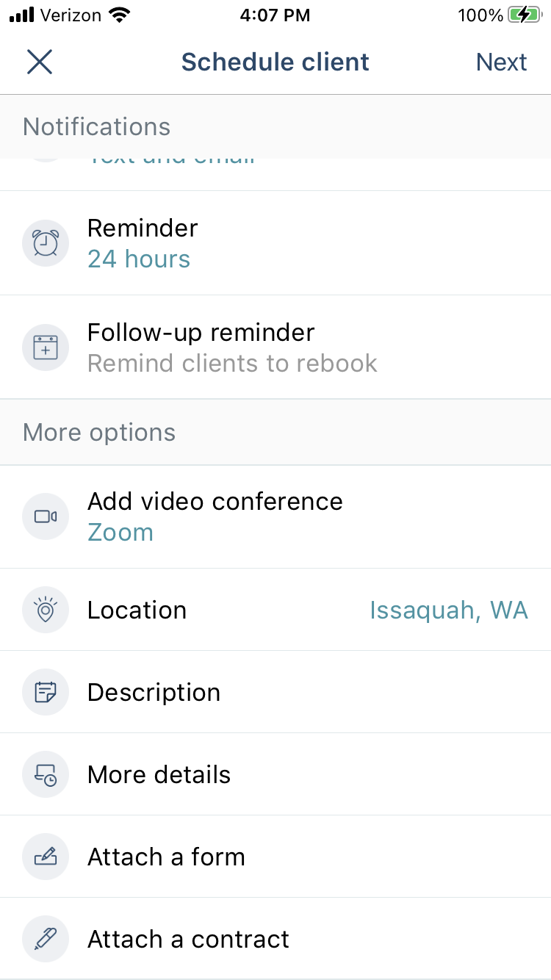Tap the Attach a form pencil icon
The width and height of the screenshot is (551, 980).
46,857
